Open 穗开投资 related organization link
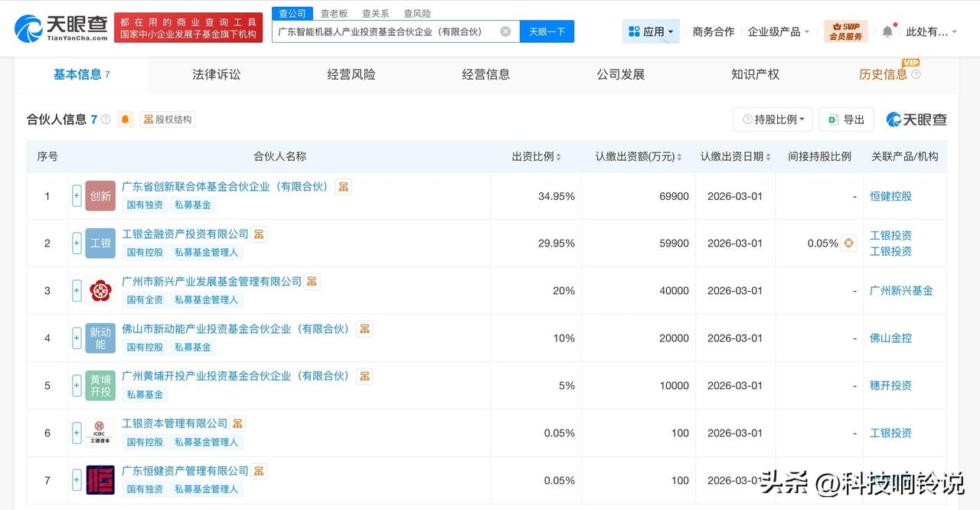980x510 pixels. tap(891, 386)
